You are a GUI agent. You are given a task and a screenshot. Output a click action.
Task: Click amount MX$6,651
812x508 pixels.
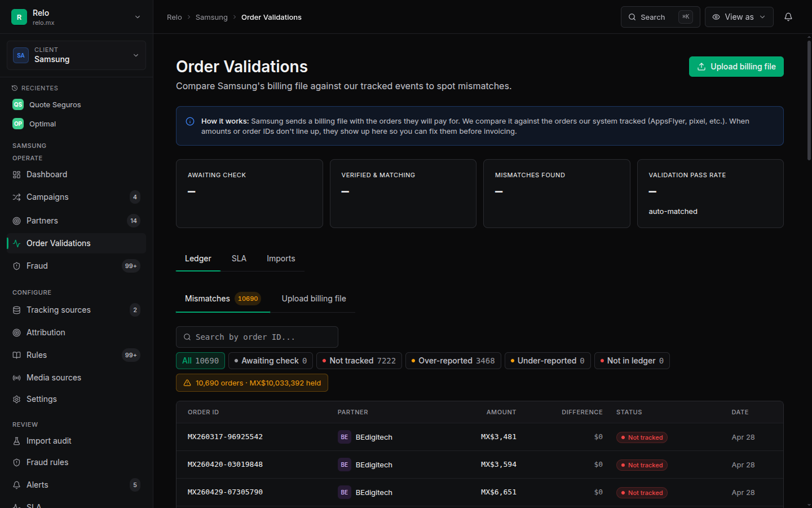point(498,492)
